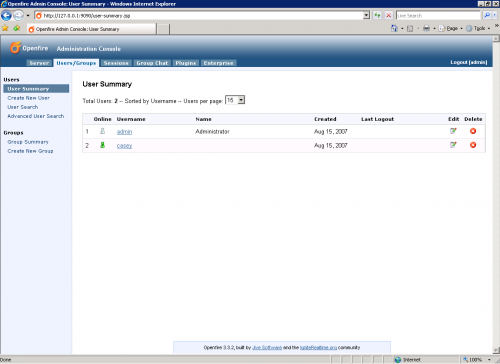
Task: Click the offline status icon for admin
Action: (x=102, y=131)
